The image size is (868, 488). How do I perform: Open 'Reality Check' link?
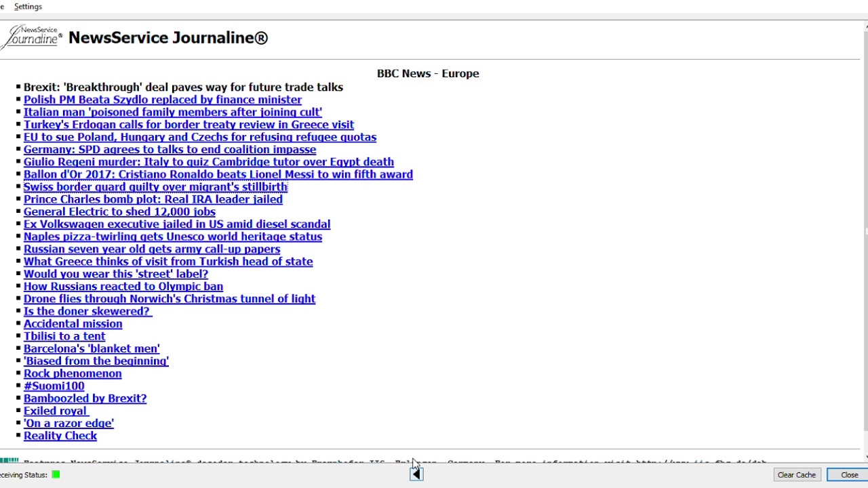tap(60, 435)
